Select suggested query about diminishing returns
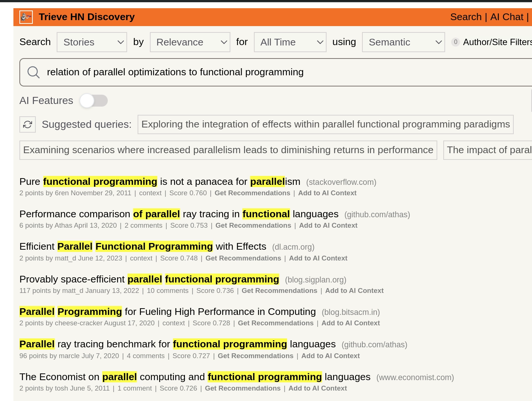The width and height of the screenshot is (532, 401). 228,150
